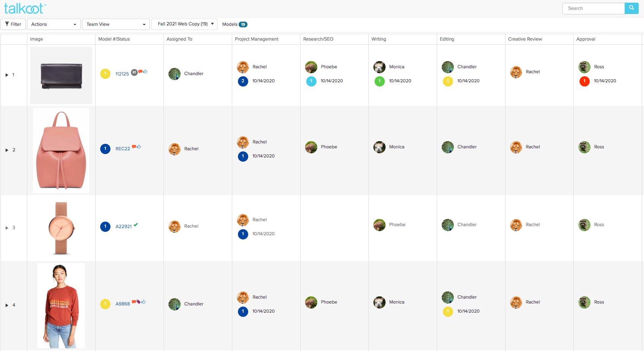Click the Creative Review column header
This screenshot has height=351, width=644.
point(525,39)
